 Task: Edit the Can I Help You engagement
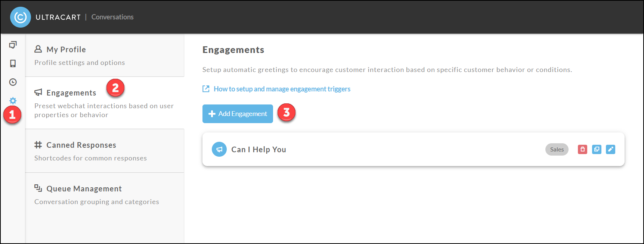[x=610, y=149]
